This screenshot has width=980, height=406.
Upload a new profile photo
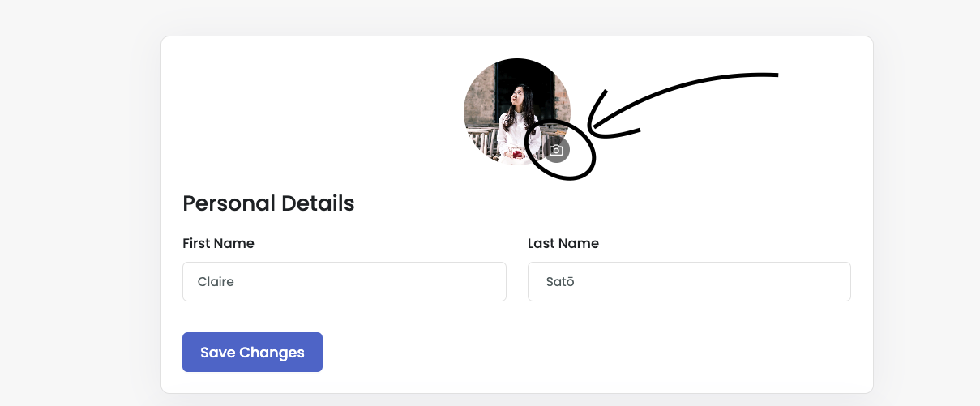(556, 150)
